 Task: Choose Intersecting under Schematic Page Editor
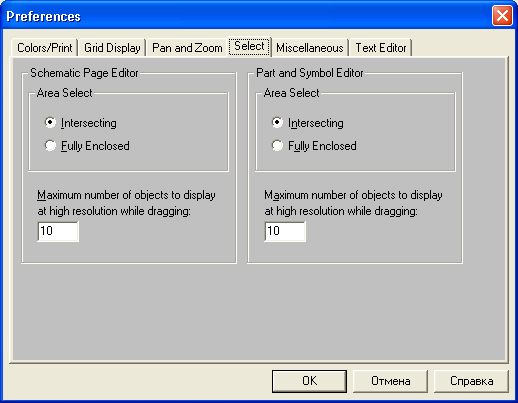click(81, 123)
